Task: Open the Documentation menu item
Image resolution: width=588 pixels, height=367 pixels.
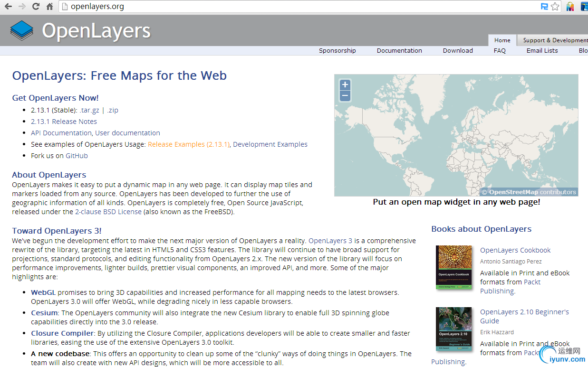Action: pyautogui.click(x=399, y=50)
